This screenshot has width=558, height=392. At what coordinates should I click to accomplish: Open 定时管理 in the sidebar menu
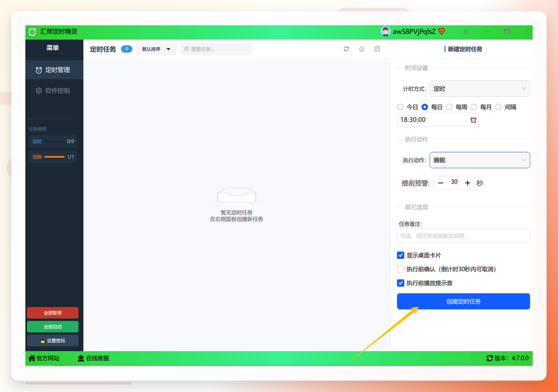coord(54,70)
